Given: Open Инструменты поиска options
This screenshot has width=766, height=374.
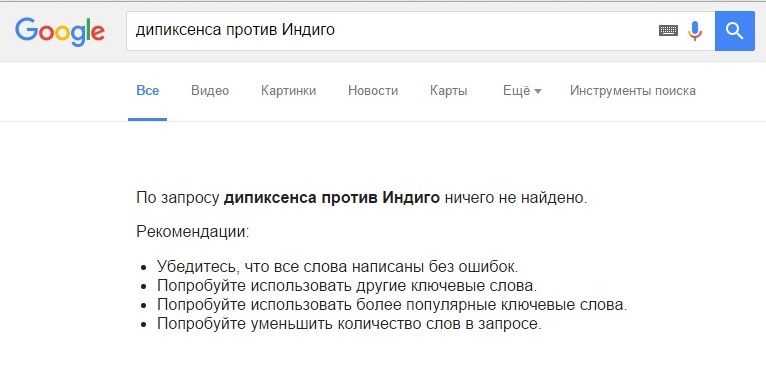Looking at the screenshot, I should pyautogui.click(x=633, y=91).
